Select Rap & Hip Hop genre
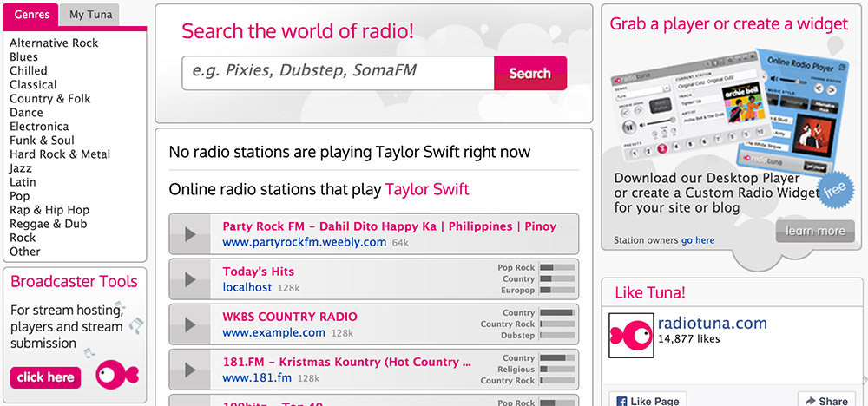Image resolution: width=868 pixels, height=406 pixels. coord(49,210)
